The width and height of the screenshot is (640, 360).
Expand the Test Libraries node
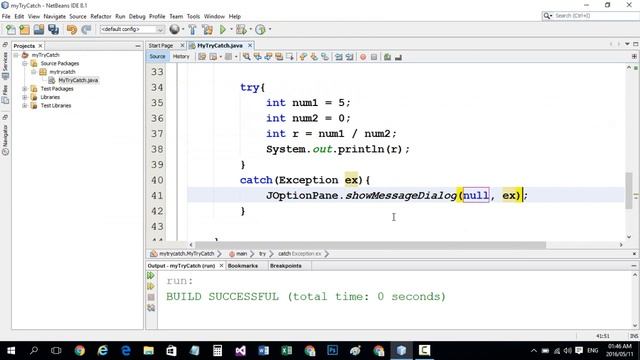tap(24, 105)
